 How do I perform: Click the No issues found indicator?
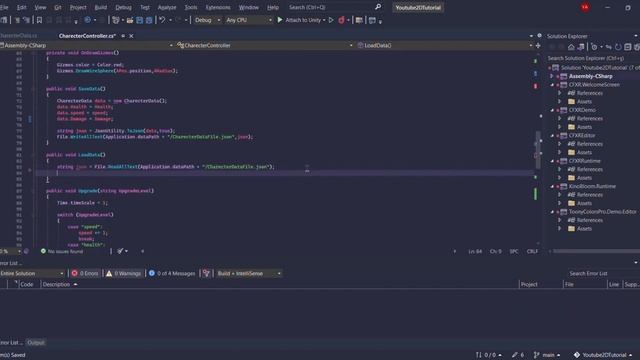pos(62,251)
